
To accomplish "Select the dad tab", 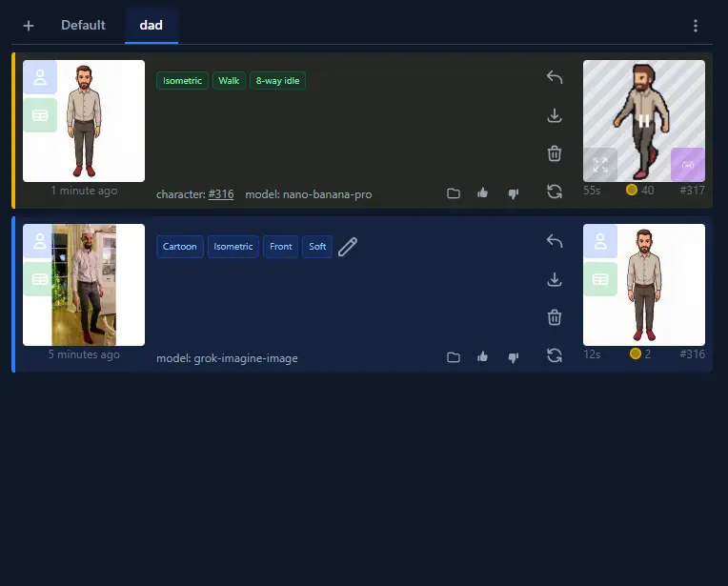I will pyautogui.click(x=151, y=25).
